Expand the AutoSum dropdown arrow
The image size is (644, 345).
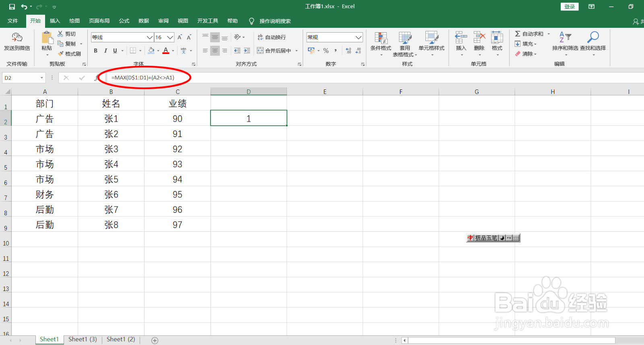coord(548,34)
